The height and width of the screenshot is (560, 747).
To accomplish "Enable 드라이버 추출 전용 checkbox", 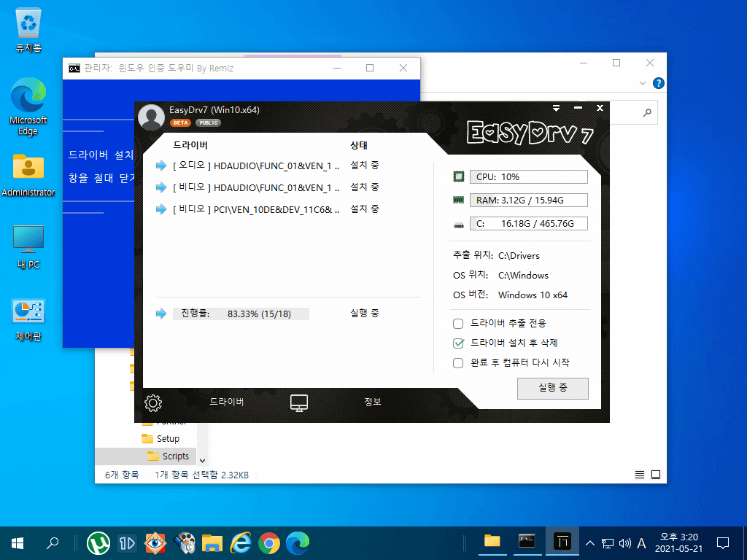I will coord(458,324).
